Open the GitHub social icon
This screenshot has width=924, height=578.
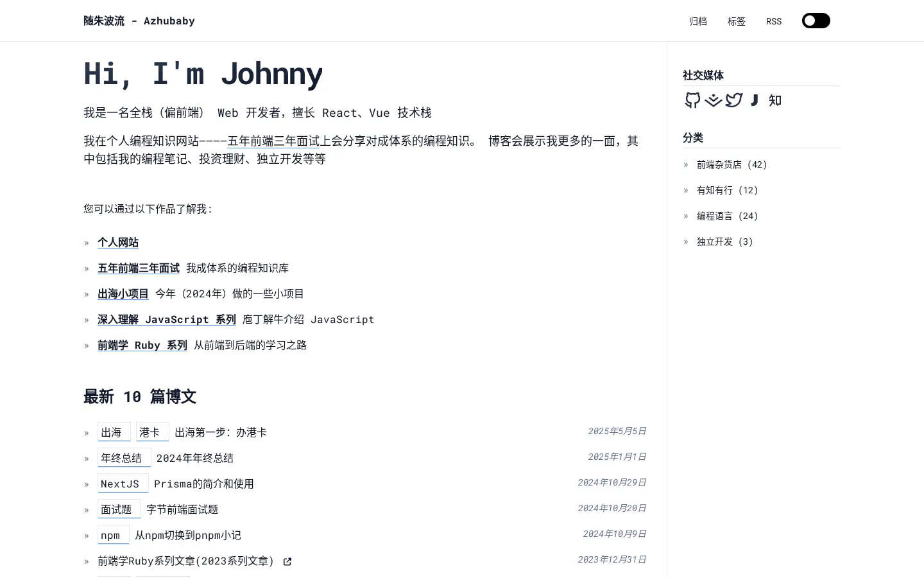pos(692,100)
